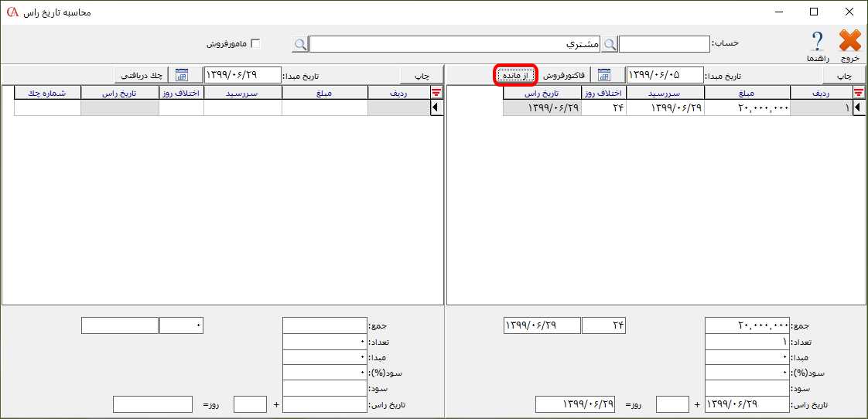Click search magnifier next to account code field
The image size is (868, 419).
click(610, 45)
